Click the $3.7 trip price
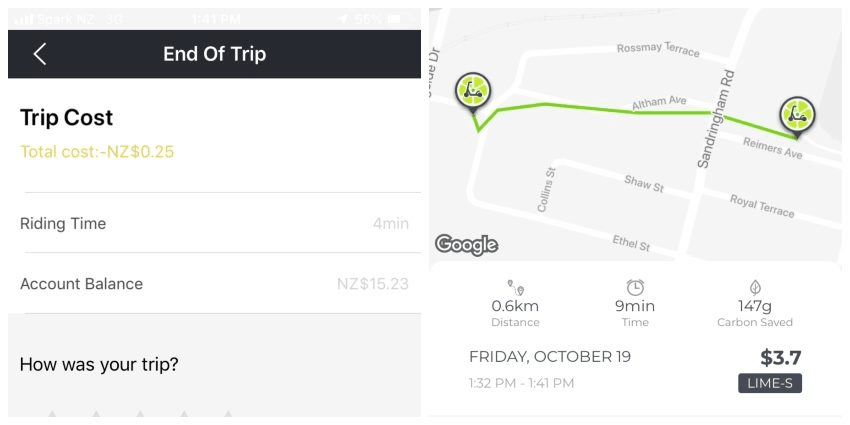This screenshot has width=850, height=425. click(780, 357)
